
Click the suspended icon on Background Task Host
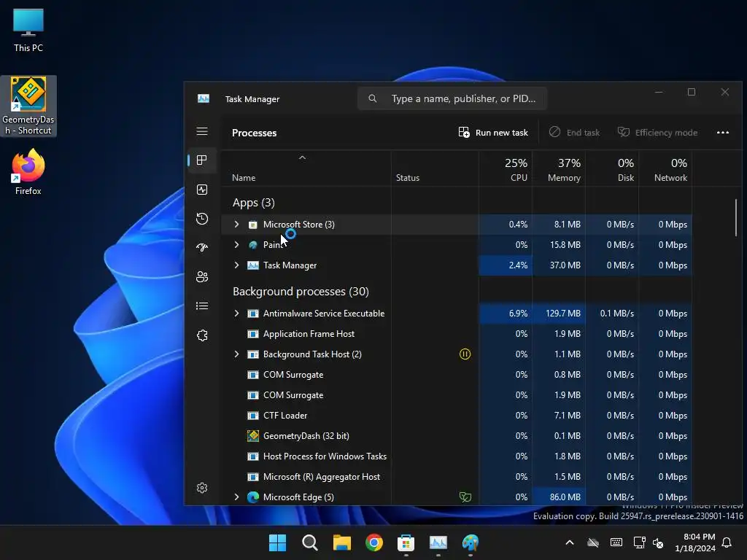pyautogui.click(x=465, y=354)
